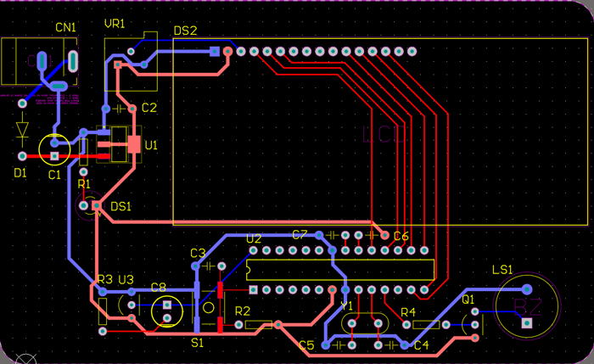This screenshot has width=594, height=364.
Task: Click the diode symbol above D1
Action: pos(22,130)
